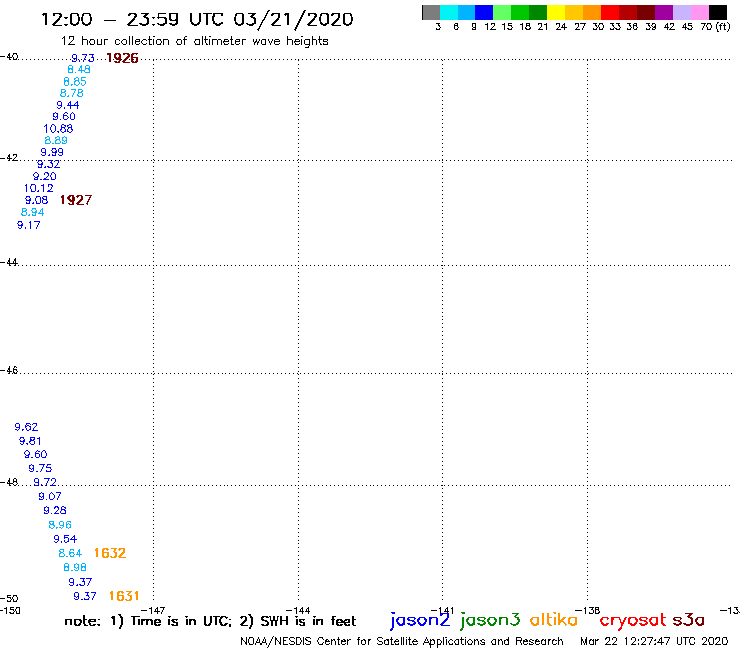Pick the yellow swatch in the color scale

(x=556, y=12)
